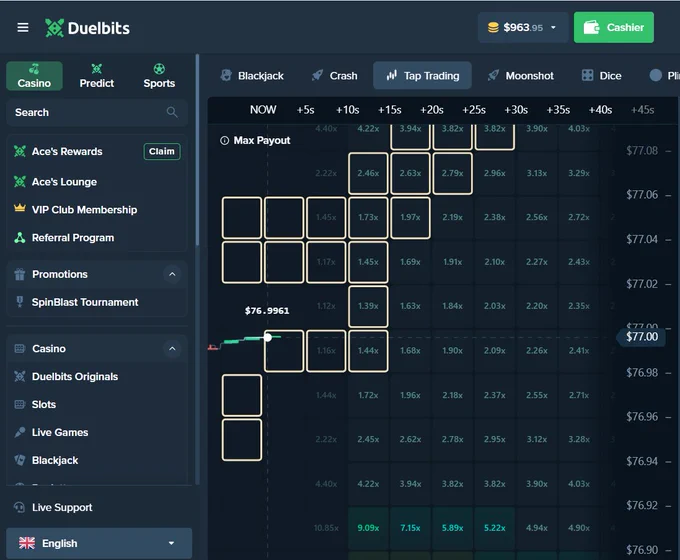Claim Ace's Rewards

point(162,151)
